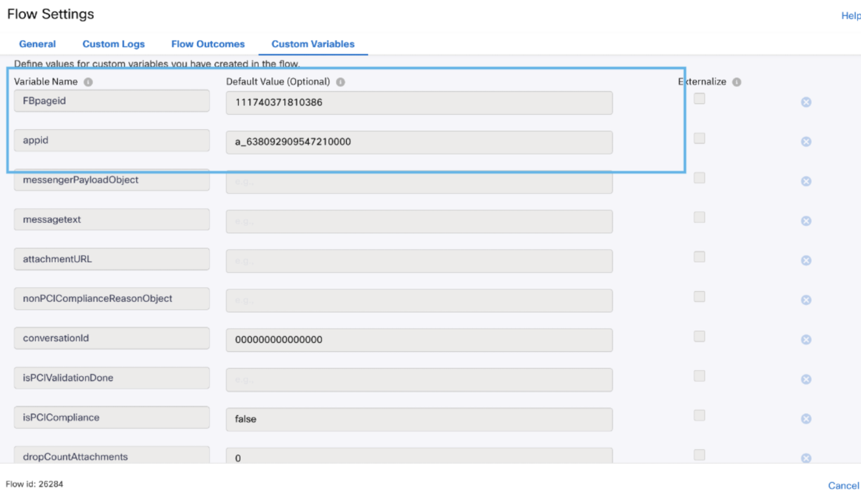Click conversationId default value 000000000000000
Screen dimensions: 861x504
tap(419, 340)
